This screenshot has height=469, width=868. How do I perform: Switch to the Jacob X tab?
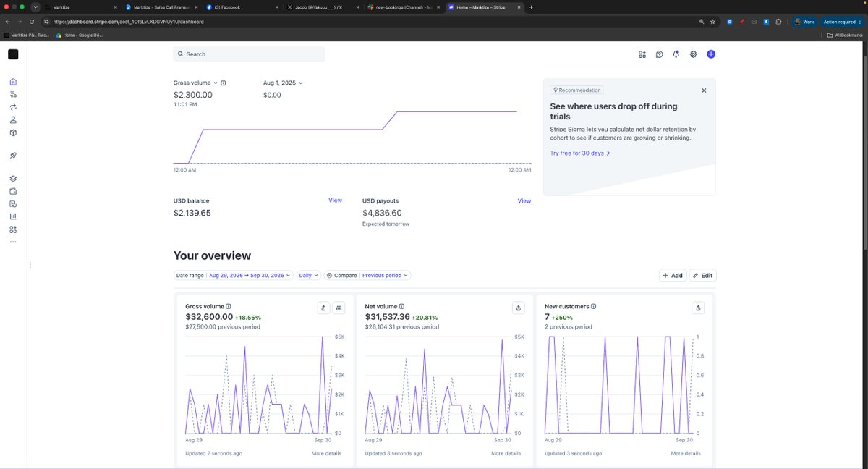click(x=323, y=7)
